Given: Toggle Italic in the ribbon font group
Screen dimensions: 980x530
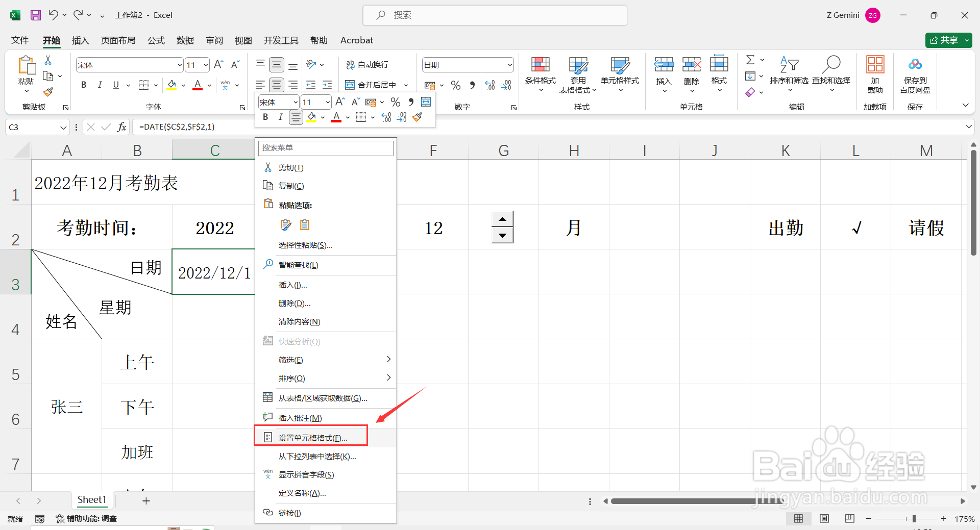Looking at the screenshot, I should [100, 85].
